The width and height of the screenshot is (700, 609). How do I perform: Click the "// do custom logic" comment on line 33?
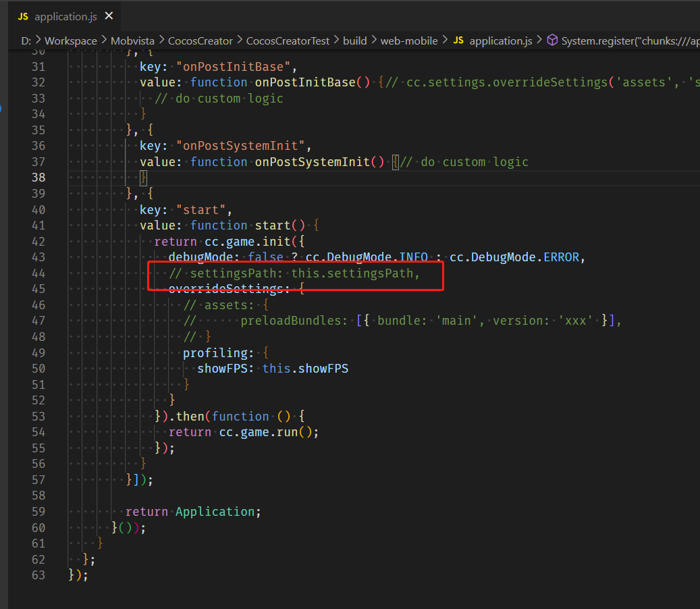click(219, 98)
